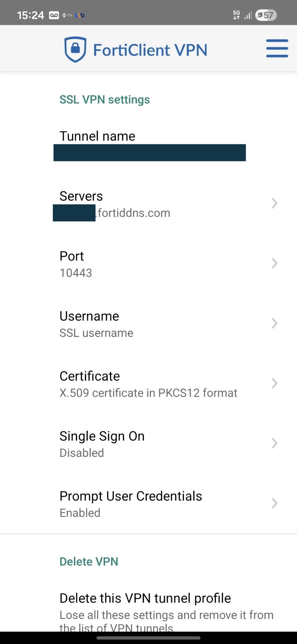
Task: Expand the Port setting chevron
Action: coord(274,263)
